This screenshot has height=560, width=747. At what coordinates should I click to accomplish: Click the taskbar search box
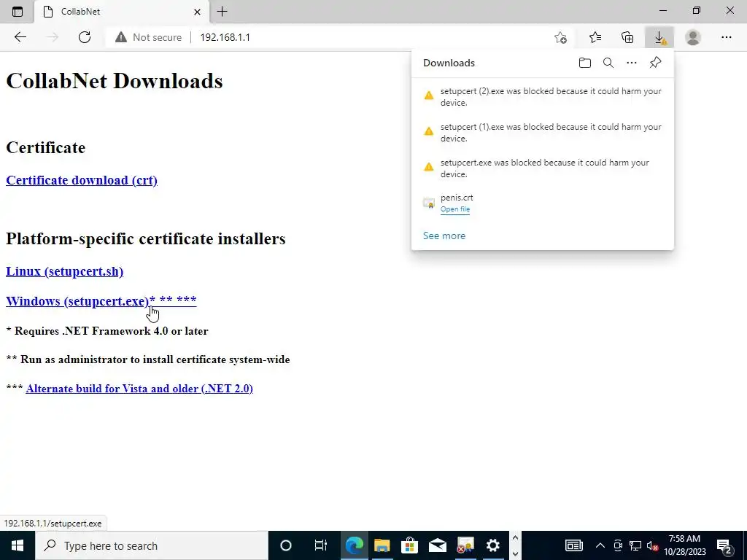pyautogui.click(x=152, y=545)
